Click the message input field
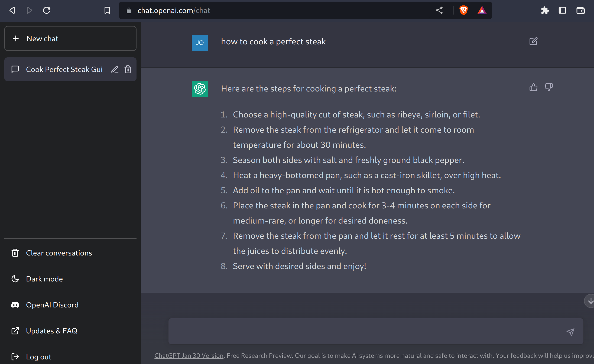This screenshot has height=364, width=594. [x=366, y=331]
